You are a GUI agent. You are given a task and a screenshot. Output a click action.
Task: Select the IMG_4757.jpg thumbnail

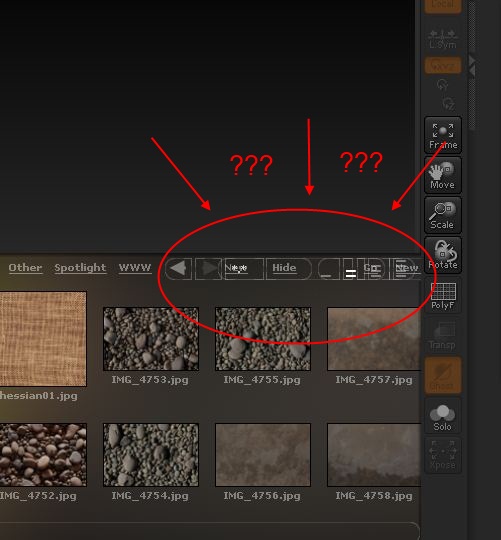(374, 339)
